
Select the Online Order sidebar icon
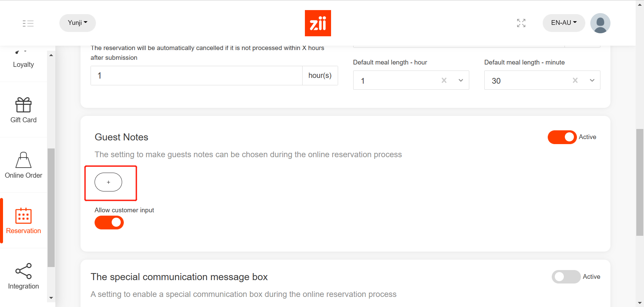[x=23, y=165]
